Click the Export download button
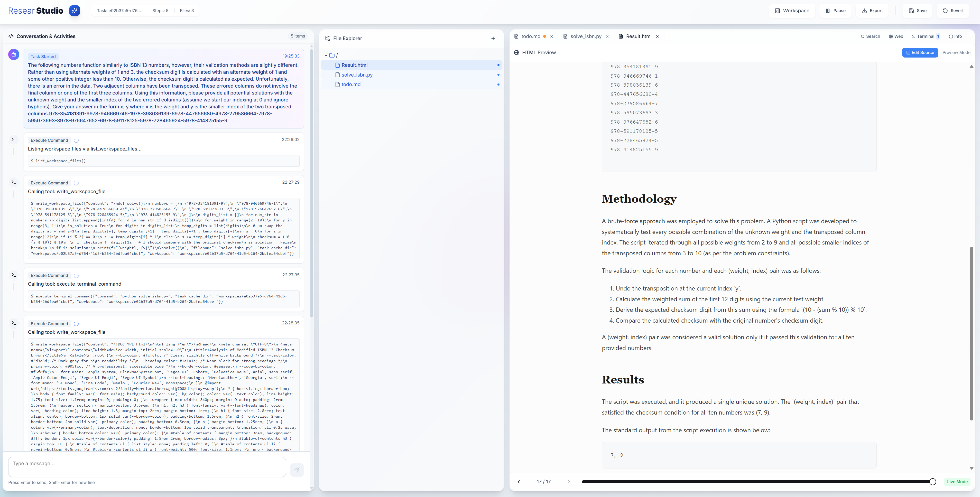Viewport: 980px width, 497px height. 872,11
